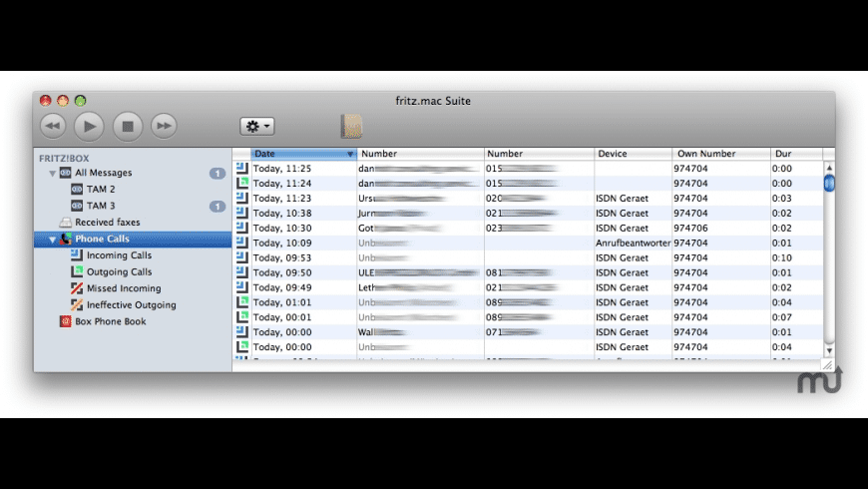868x489 pixels.
Task: Click call type icon for Today, 11:25
Action: coord(241,168)
